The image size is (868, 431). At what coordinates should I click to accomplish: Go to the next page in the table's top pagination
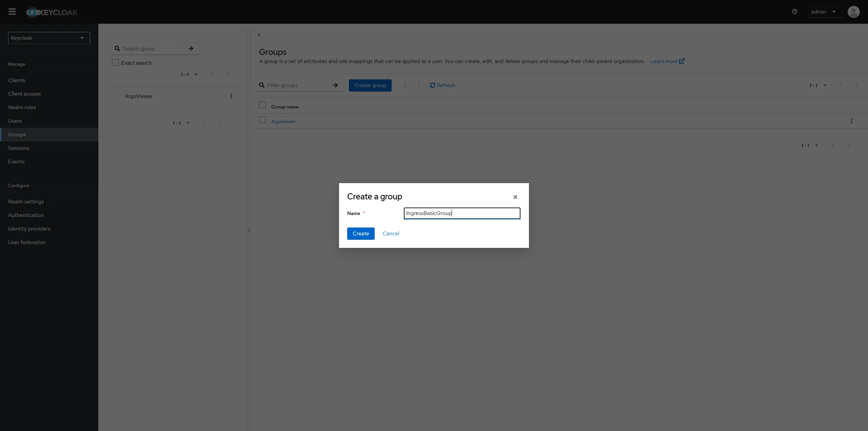857,85
